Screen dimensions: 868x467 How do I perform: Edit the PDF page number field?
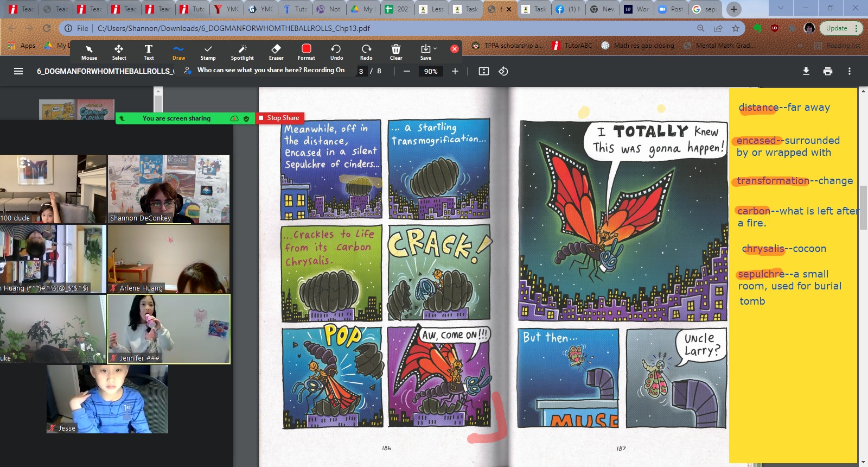361,71
